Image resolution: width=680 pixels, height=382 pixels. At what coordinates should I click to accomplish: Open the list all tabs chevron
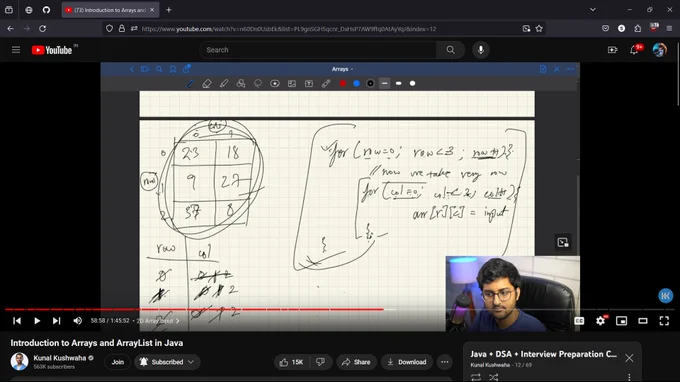pyautogui.click(x=592, y=10)
